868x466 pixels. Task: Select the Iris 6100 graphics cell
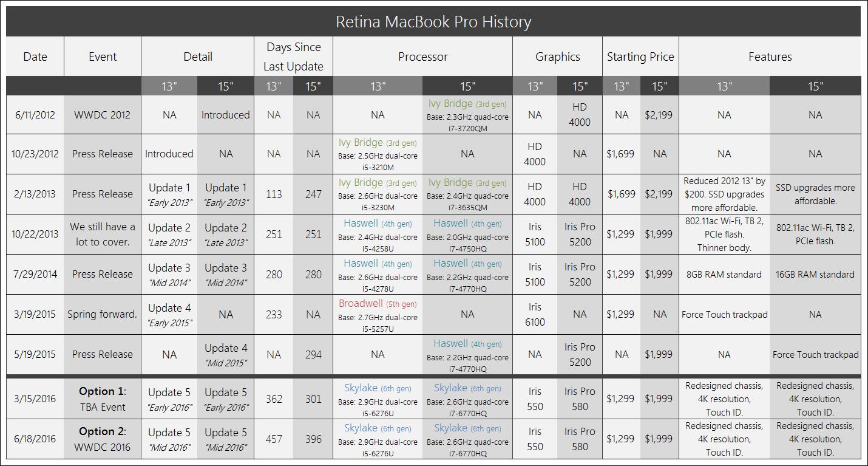point(535,315)
